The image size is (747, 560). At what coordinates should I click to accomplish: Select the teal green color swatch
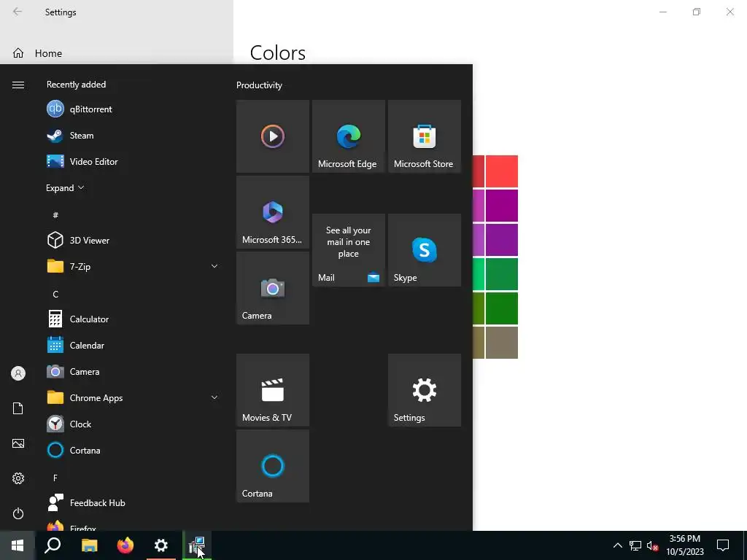[x=502, y=274]
